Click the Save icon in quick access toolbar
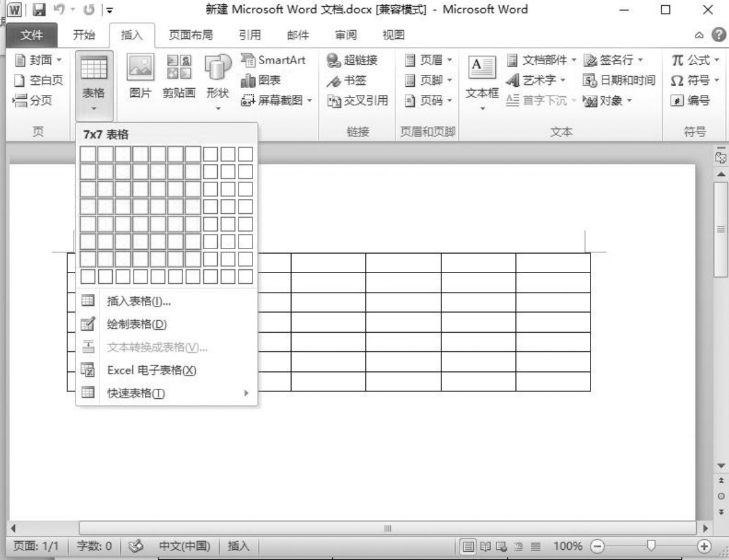This screenshot has width=729, height=560. pos(39,10)
